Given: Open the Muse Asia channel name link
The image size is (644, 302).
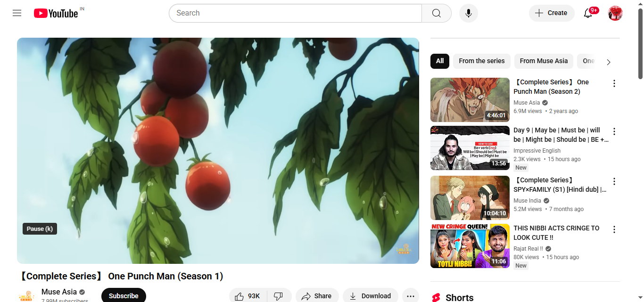Looking at the screenshot, I should tap(59, 292).
